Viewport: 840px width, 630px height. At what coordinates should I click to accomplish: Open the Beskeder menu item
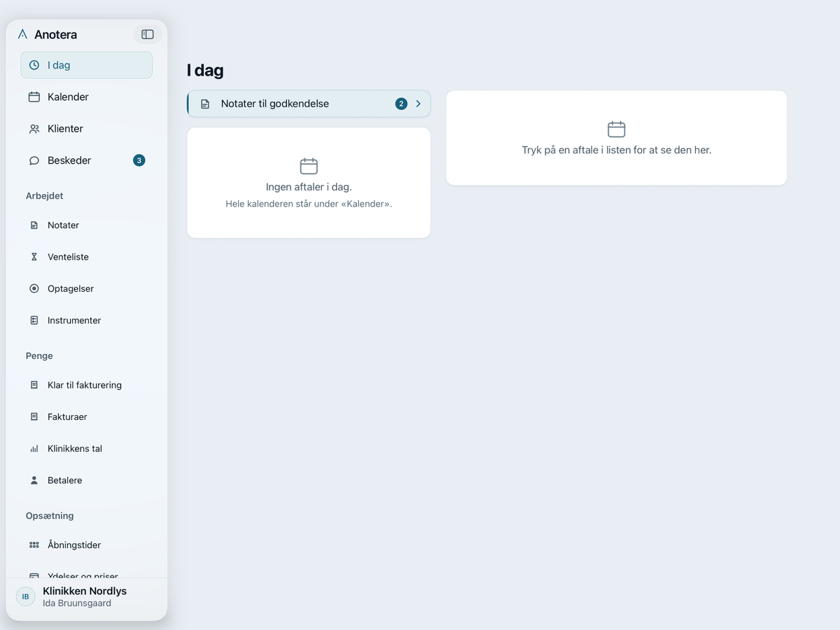pos(87,160)
